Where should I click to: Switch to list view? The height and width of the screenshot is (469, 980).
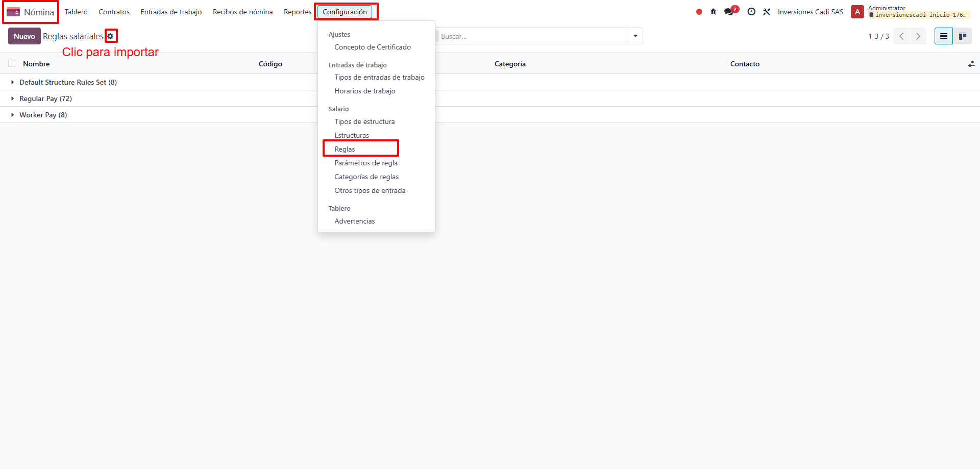(x=944, y=36)
